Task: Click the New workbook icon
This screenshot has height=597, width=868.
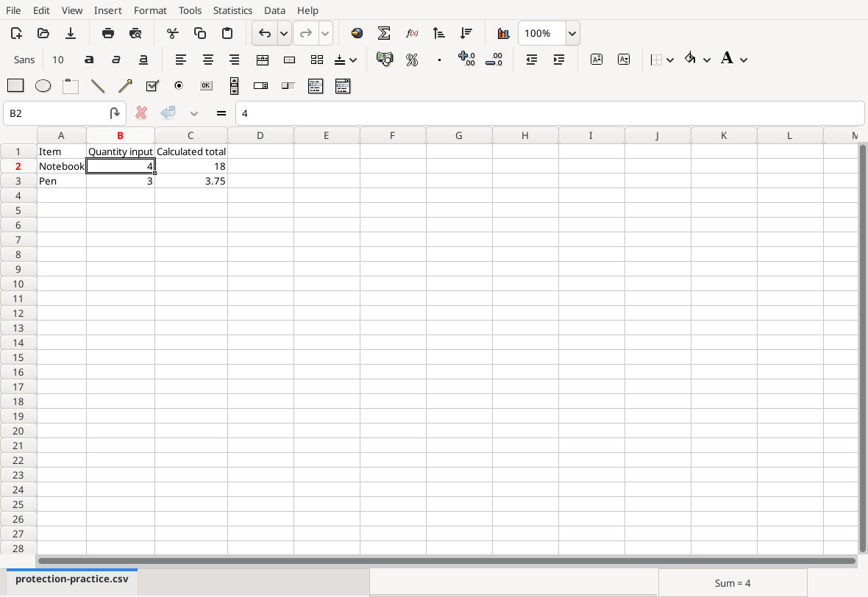Action: (x=17, y=33)
